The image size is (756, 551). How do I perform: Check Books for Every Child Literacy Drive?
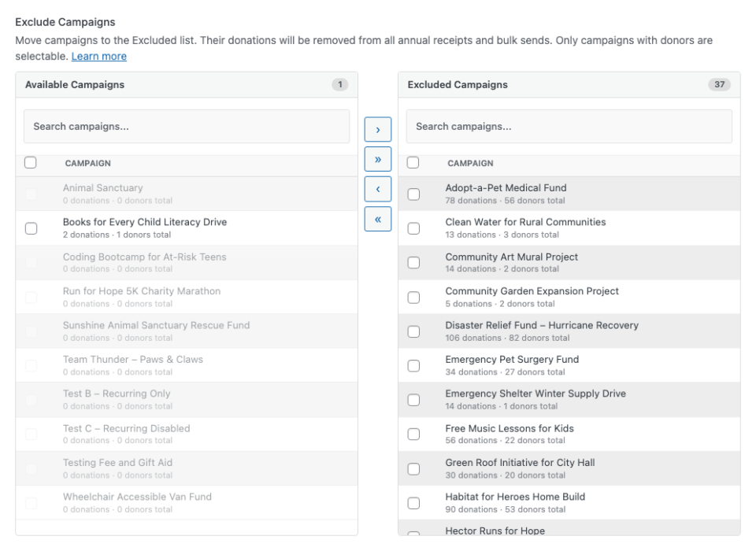click(31, 228)
